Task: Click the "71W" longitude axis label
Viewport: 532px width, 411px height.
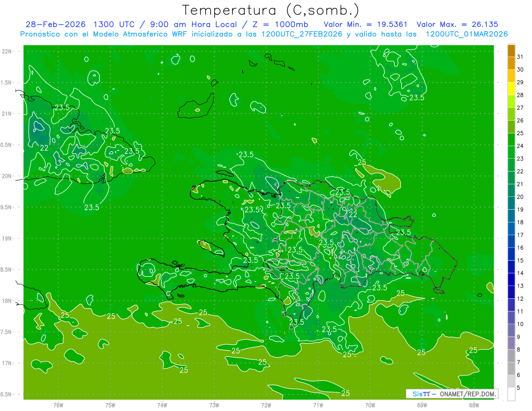Action: (318, 405)
